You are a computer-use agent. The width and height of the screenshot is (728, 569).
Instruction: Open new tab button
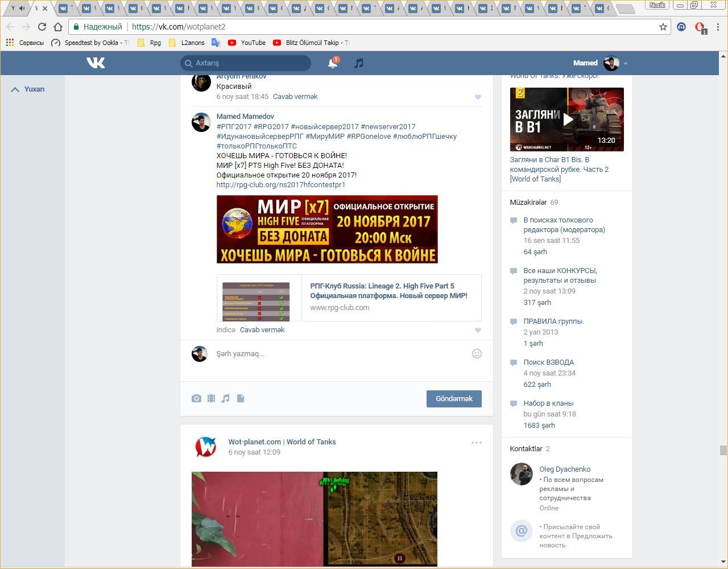625,9
